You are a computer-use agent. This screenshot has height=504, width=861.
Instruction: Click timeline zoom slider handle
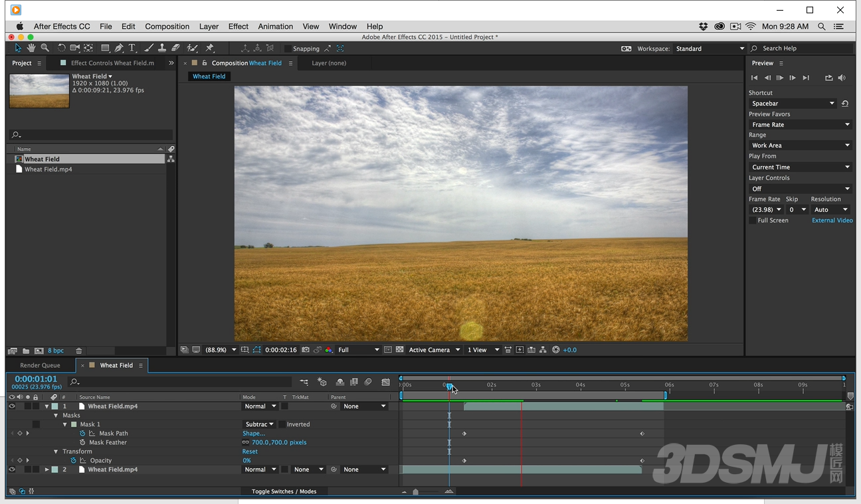[x=416, y=492]
